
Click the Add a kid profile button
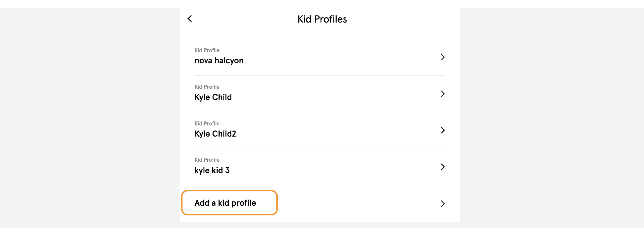pyautogui.click(x=225, y=203)
